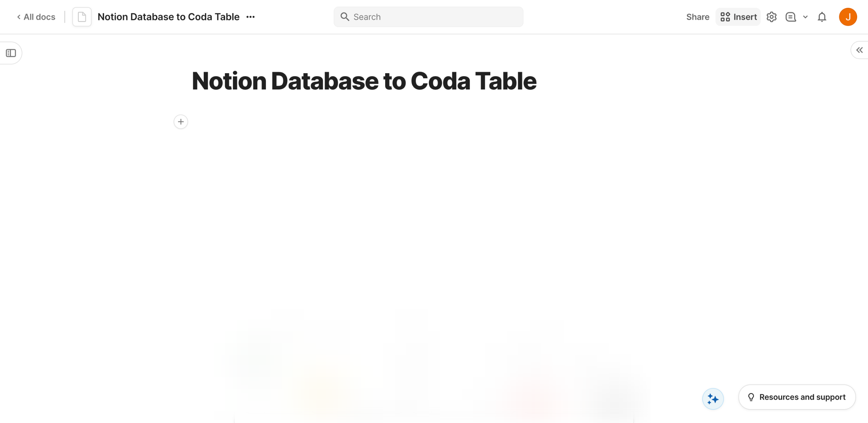Expand the right side panel
The image size is (868, 423).
[859, 51]
